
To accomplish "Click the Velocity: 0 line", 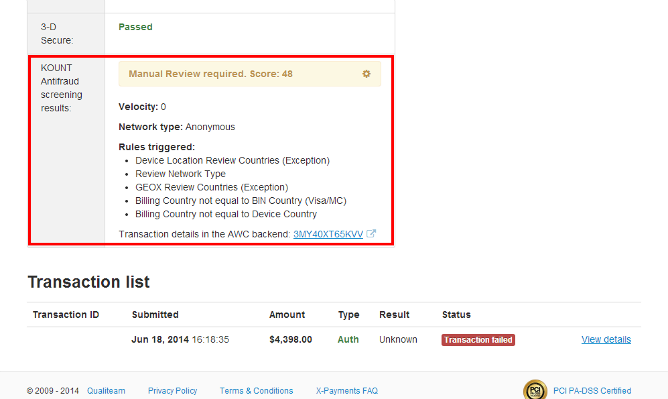I will tap(142, 107).
